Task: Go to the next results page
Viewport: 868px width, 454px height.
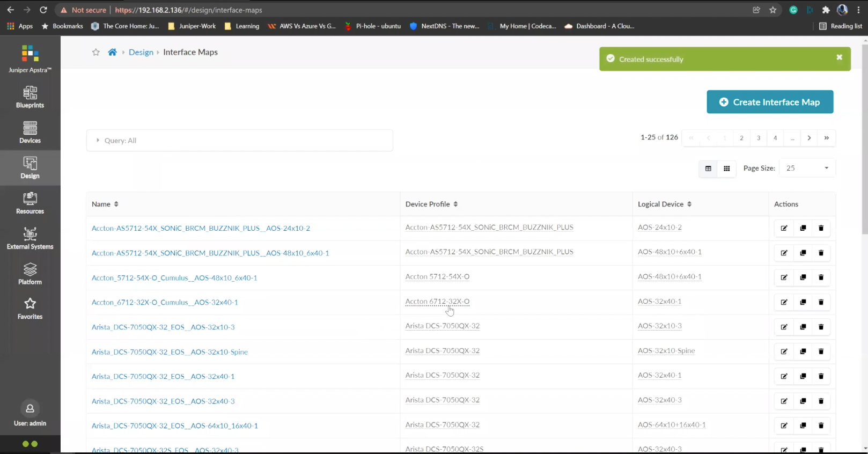Action: pyautogui.click(x=809, y=138)
